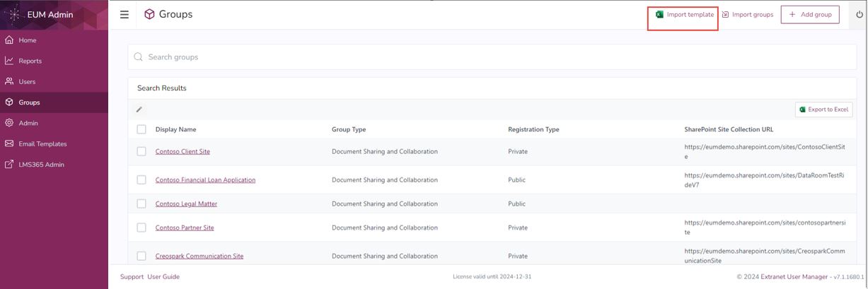Open Admin in the sidebar
The width and height of the screenshot is (868, 289).
[54, 123]
